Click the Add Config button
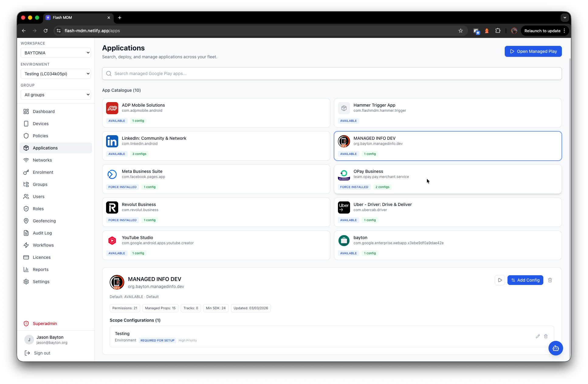The height and width of the screenshot is (384, 588). point(525,280)
